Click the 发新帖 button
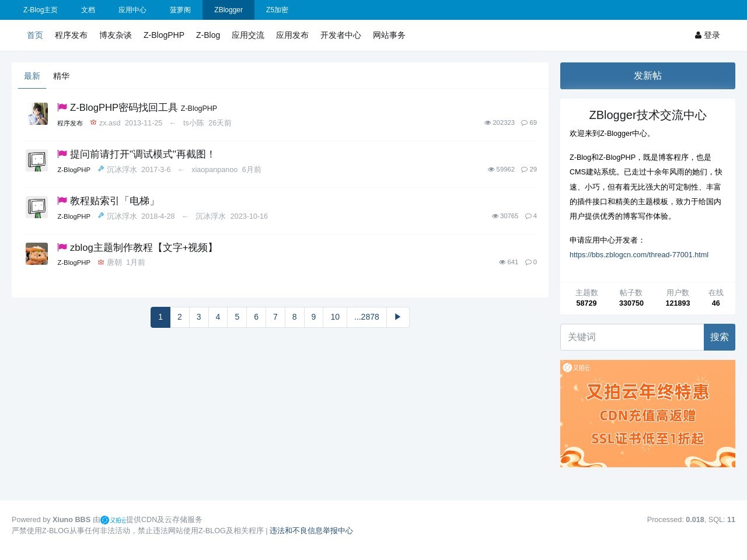Viewport: 747px width, 560px height. pos(648,76)
